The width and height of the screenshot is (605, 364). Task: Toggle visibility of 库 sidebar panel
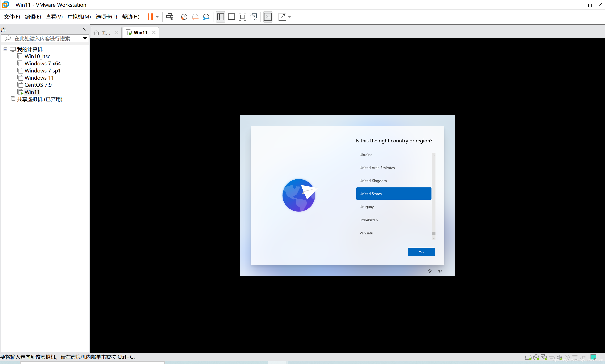(x=85, y=29)
